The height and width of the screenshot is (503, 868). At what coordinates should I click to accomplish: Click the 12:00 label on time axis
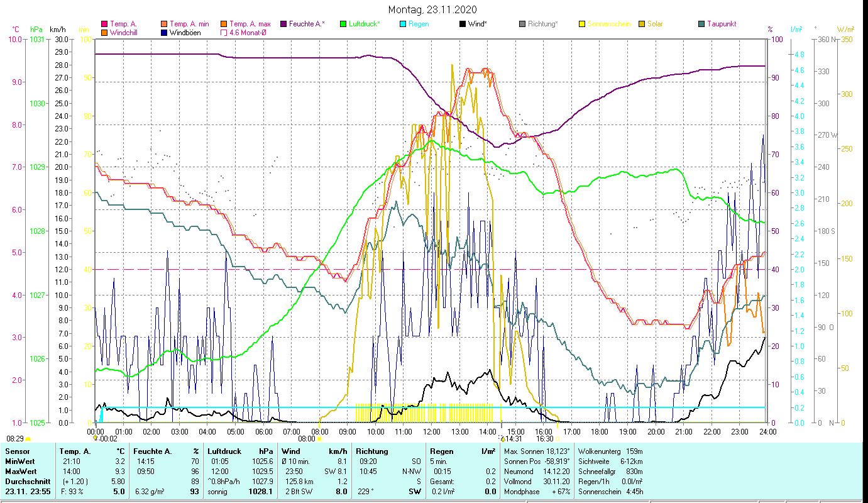pyautogui.click(x=431, y=432)
